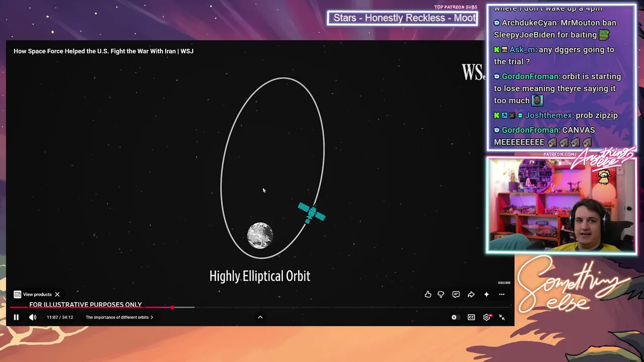644x362 pixels.
Task: Expand the upward chevron at the player's bottom center
Action: [x=260, y=317]
